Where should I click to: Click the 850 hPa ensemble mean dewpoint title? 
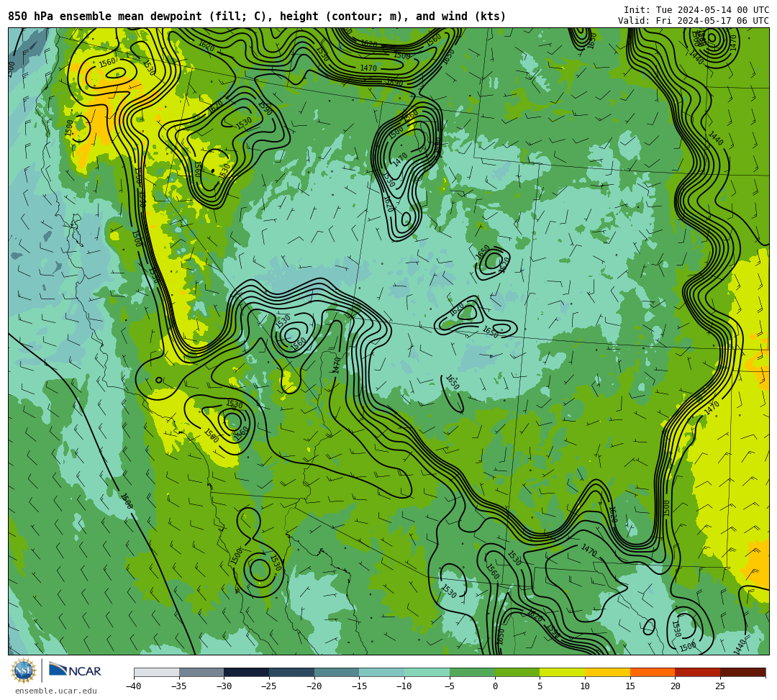coord(257,17)
